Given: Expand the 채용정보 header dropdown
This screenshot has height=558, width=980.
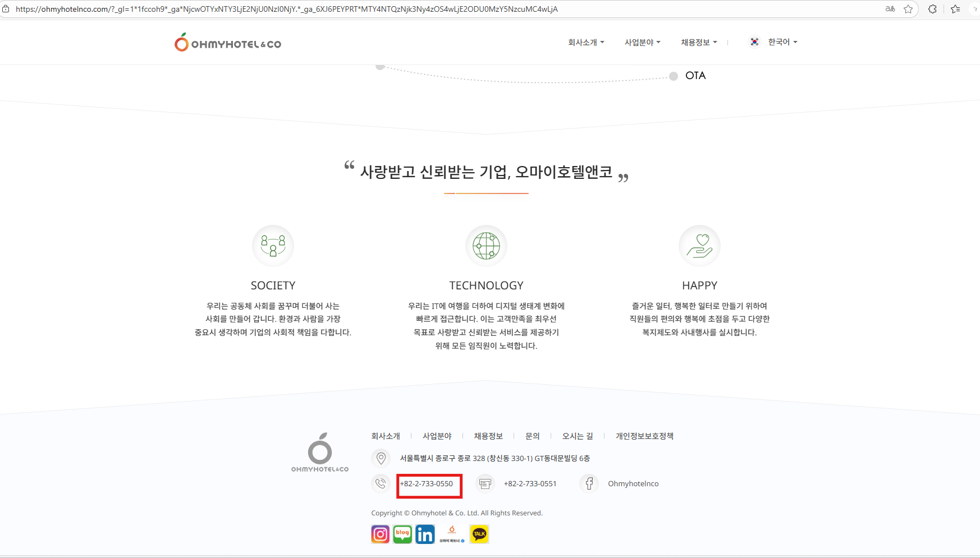Looking at the screenshot, I should point(699,42).
